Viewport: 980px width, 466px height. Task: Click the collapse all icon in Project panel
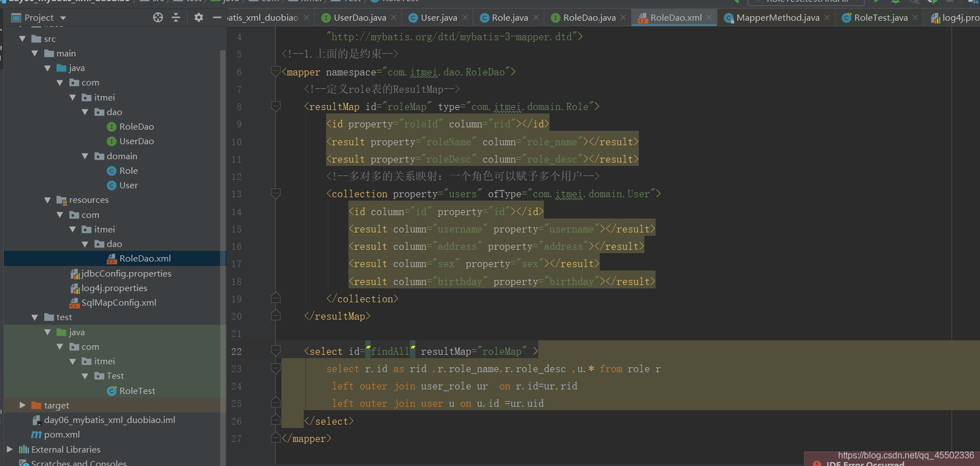click(176, 17)
